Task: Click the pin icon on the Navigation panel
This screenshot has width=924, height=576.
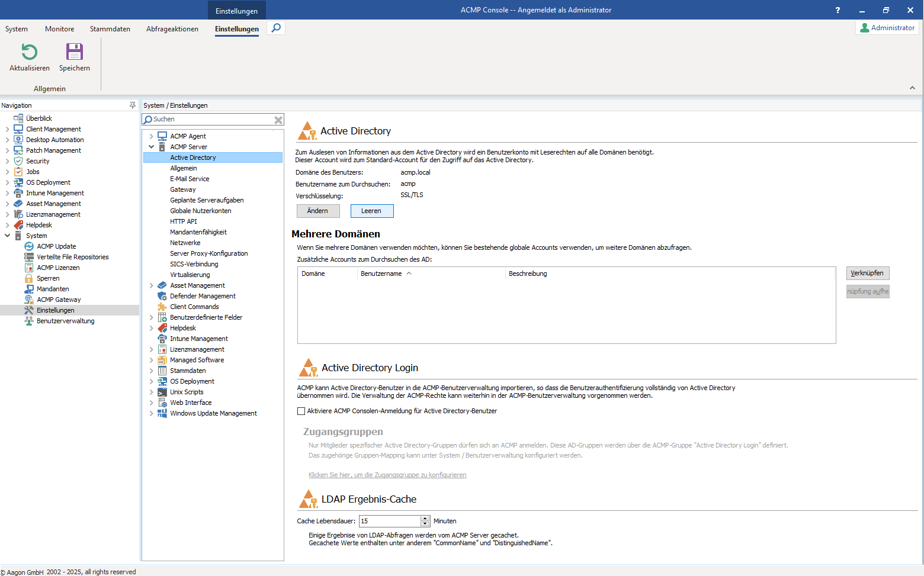Action: coord(132,105)
